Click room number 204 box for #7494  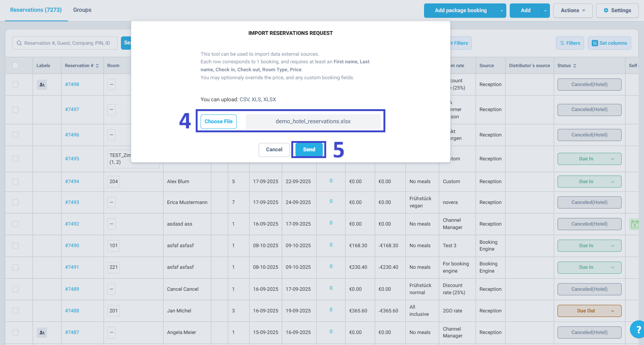[x=114, y=182]
